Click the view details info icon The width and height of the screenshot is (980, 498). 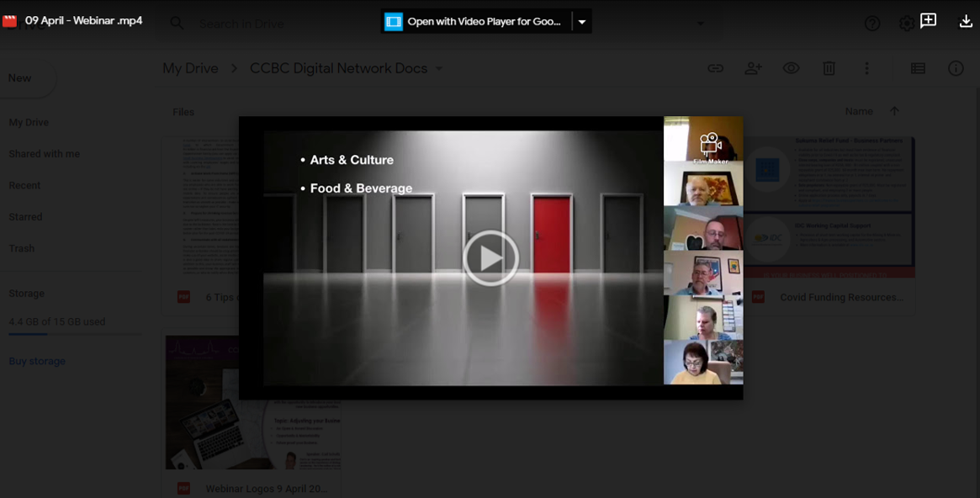tap(956, 69)
